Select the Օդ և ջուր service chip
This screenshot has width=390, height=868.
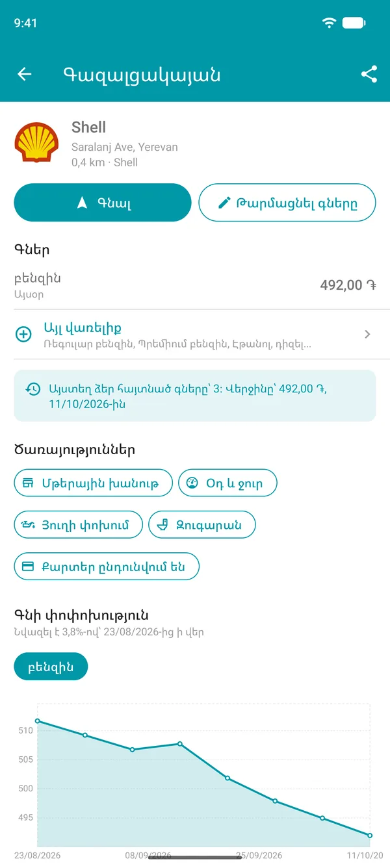pos(227,483)
